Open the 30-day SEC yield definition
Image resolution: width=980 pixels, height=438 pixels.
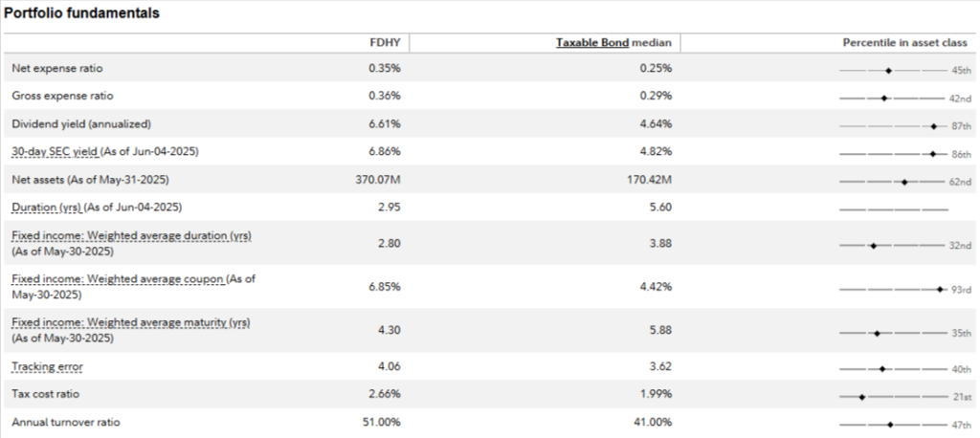coord(50,151)
